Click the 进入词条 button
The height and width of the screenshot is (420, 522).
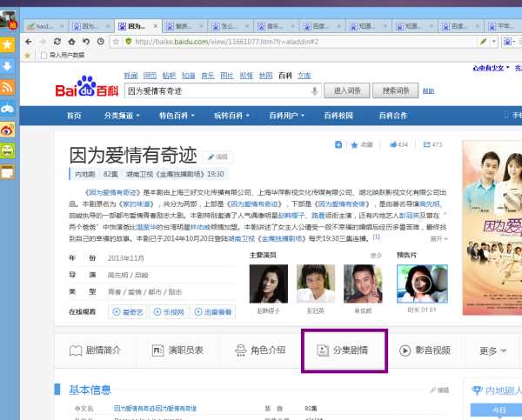coord(347,90)
